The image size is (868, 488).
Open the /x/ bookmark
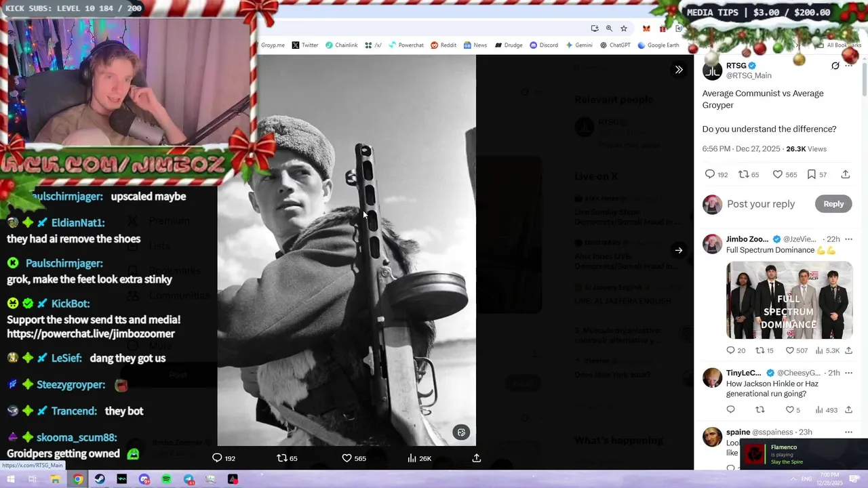click(x=373, y=45)
